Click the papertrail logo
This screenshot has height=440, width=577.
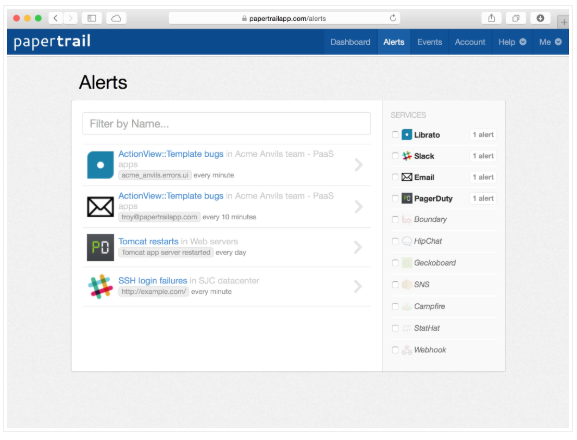coord(52,42)
